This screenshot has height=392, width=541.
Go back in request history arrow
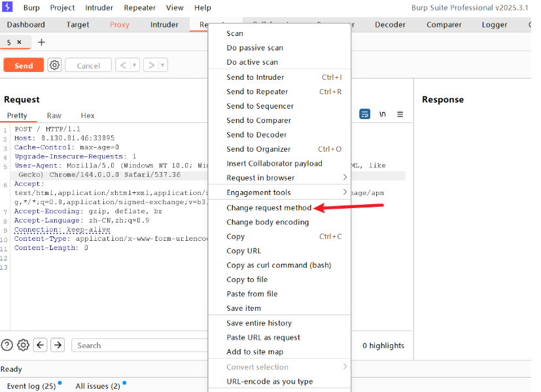tap(123, 65)
